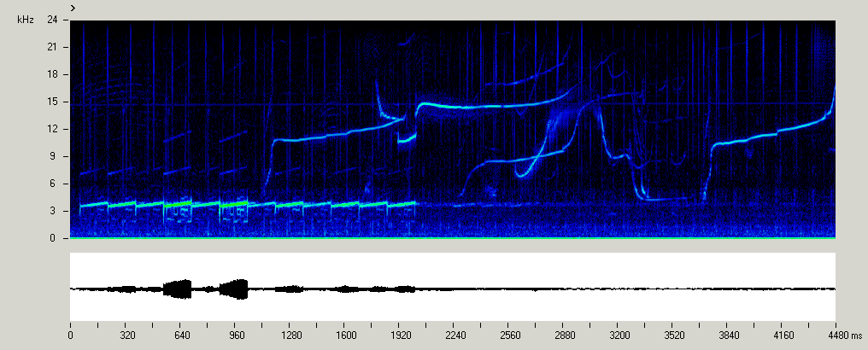Select the 12 kHz frequency axis label
The image size is (868, 350).
coord(53,129)
